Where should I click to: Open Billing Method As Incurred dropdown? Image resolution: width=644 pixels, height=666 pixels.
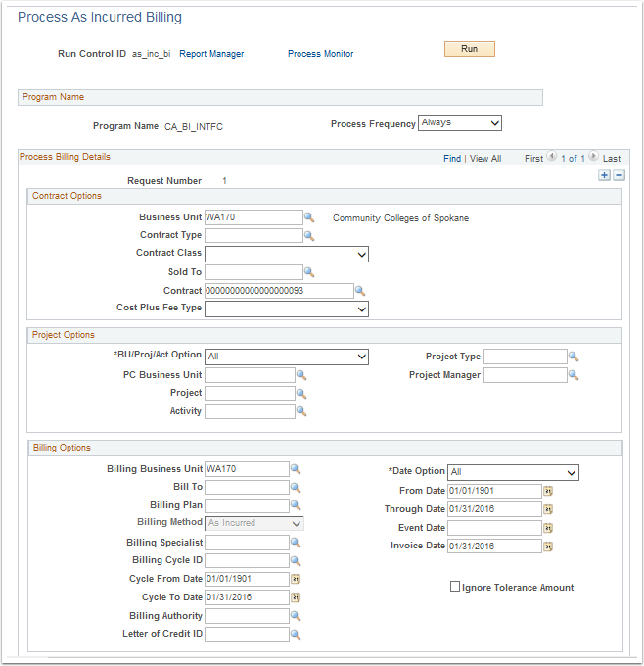click(254, 524)
